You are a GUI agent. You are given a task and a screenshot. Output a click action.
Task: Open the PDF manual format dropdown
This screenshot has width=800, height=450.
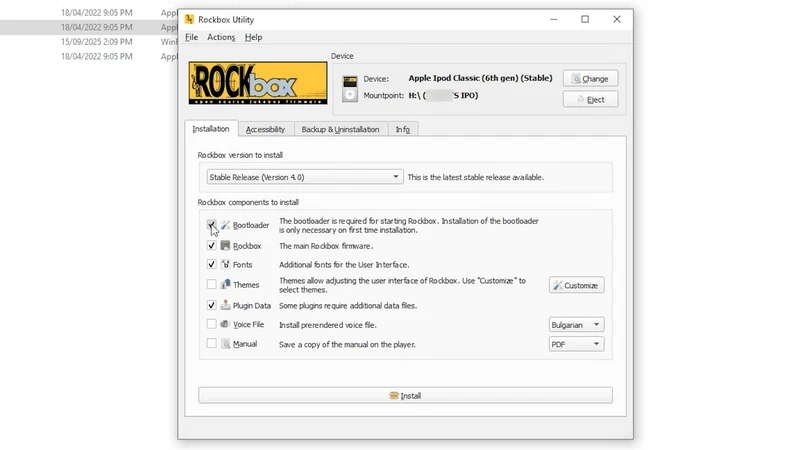click(576, 344)
